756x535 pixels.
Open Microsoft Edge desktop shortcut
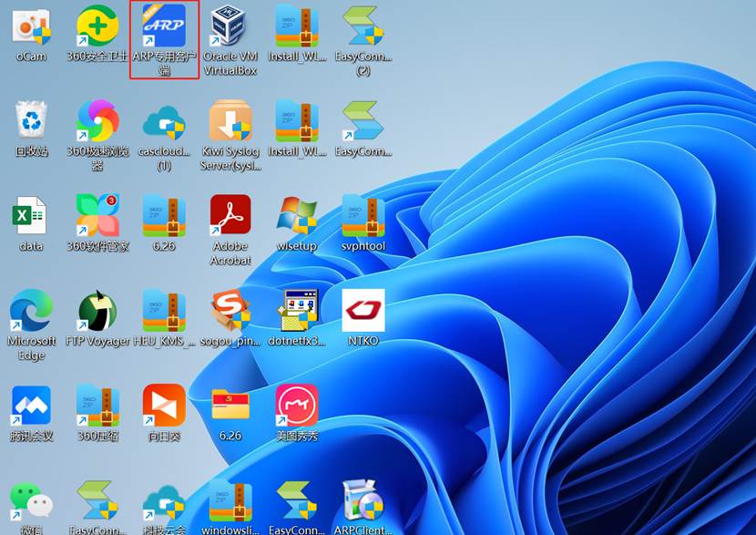[31, 312]
